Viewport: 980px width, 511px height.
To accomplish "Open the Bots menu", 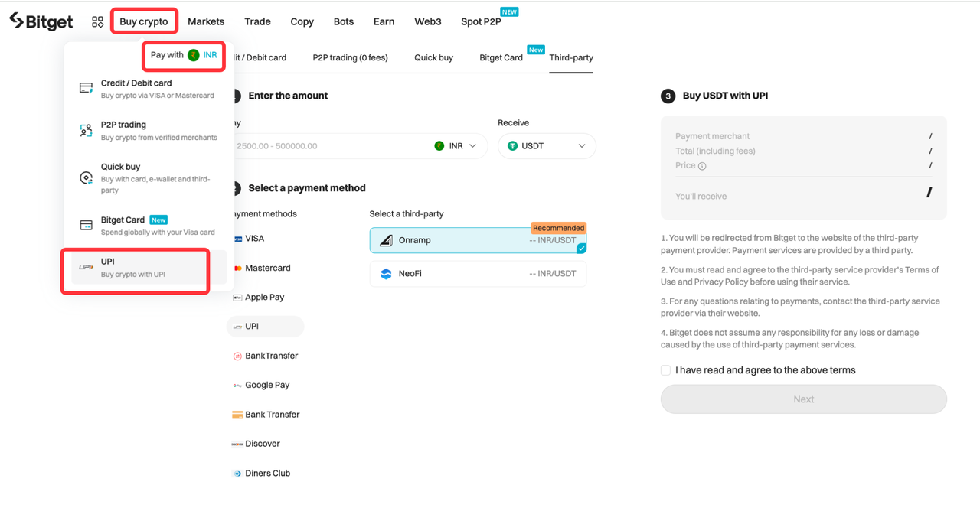I will coord(344,21).
